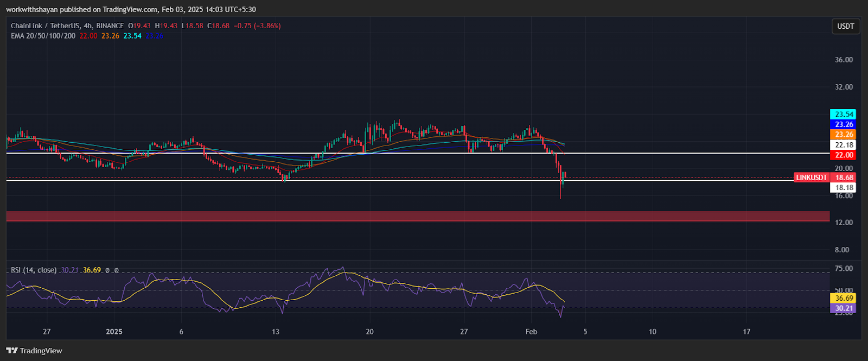Click the yellow 36.69 RSI axis label
This screenshot has height=361, width=868.
click(x=844, y=298)
